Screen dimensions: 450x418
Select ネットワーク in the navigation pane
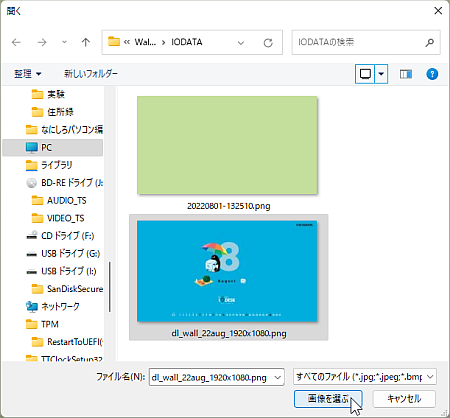click(x=53, y=306)
